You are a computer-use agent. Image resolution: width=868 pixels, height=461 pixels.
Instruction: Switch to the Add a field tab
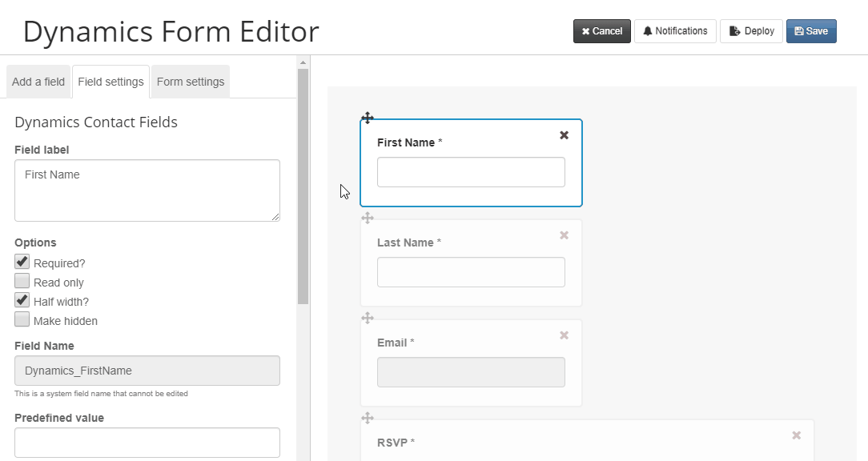tap(38, 82)
